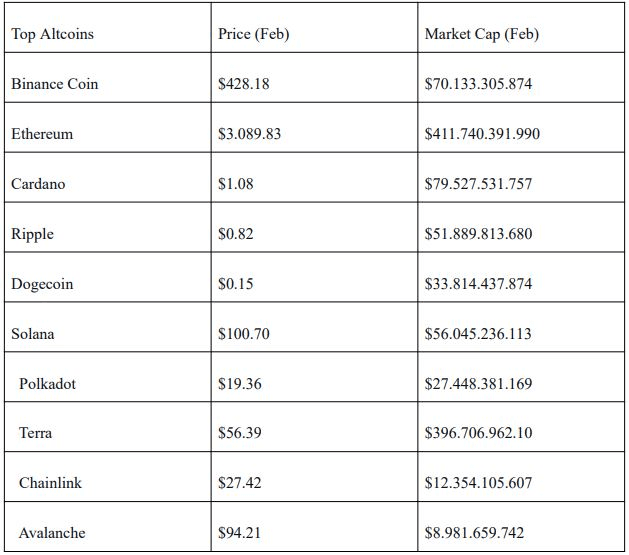Screen dimensions: 629x555
Task: Select the Ethereum name cell
Action: (42, 134)
